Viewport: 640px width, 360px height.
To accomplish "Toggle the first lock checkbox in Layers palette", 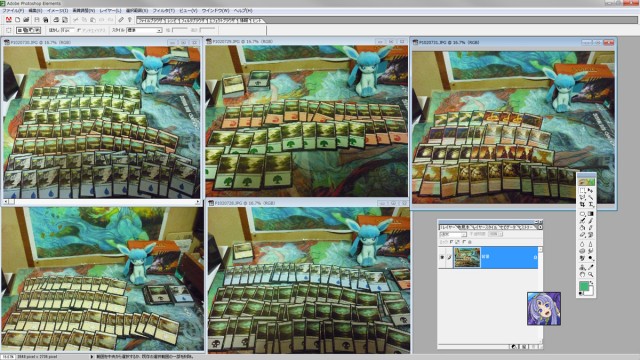I will [451, 242].
